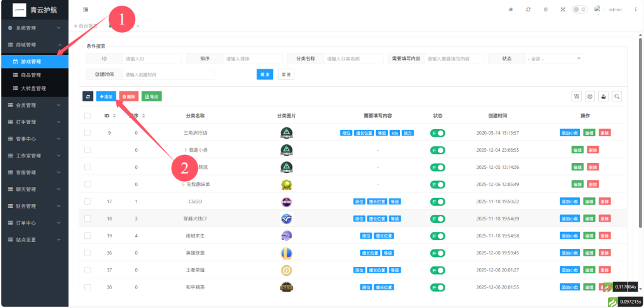Click the 无敌趣味单 badge image
This screenshot has width=644, height=308.
tap(286, 184)
